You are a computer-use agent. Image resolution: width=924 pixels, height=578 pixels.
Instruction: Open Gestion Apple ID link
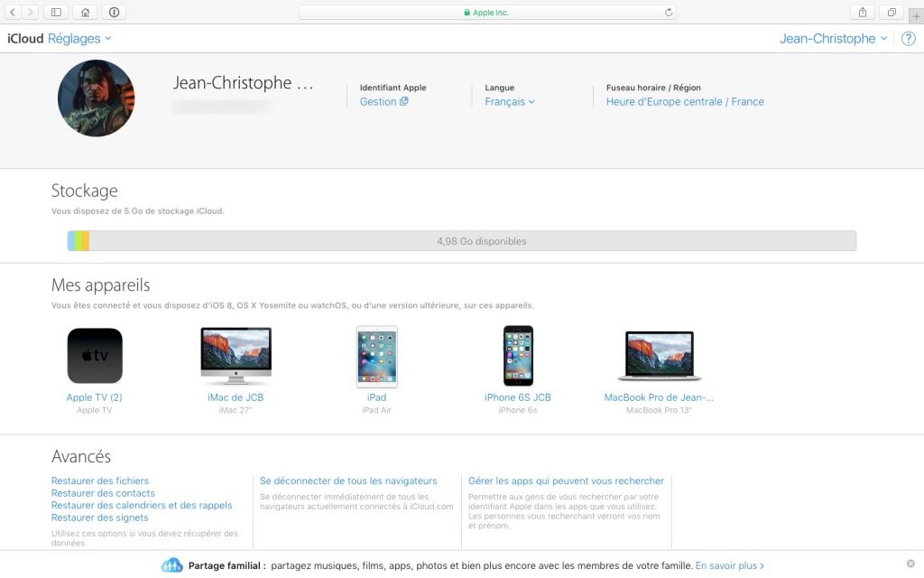(383, 101)
